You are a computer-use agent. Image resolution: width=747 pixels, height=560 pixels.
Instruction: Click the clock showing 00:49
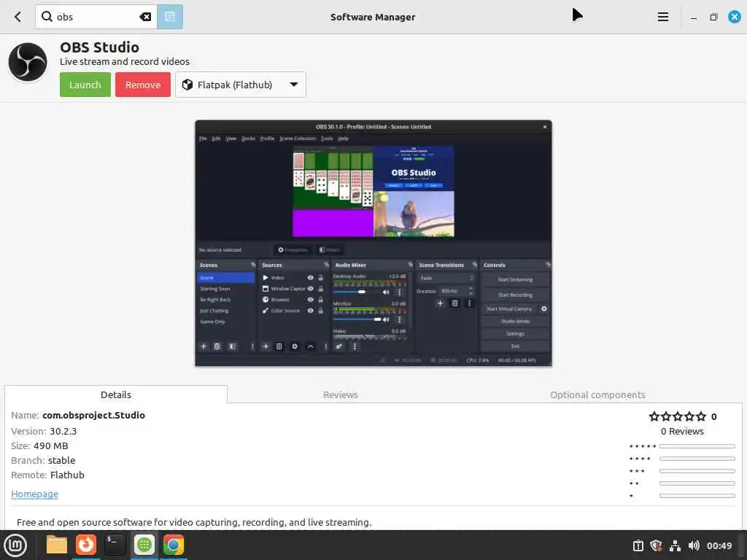click(x=719, y=545)
